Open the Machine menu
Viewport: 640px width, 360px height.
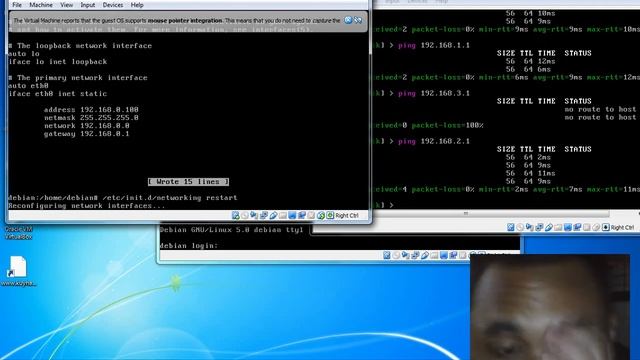click(41, 5)
